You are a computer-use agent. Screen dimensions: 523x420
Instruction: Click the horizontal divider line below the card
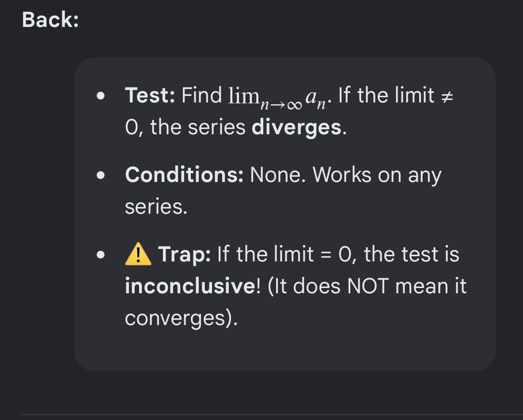[272, 415]
